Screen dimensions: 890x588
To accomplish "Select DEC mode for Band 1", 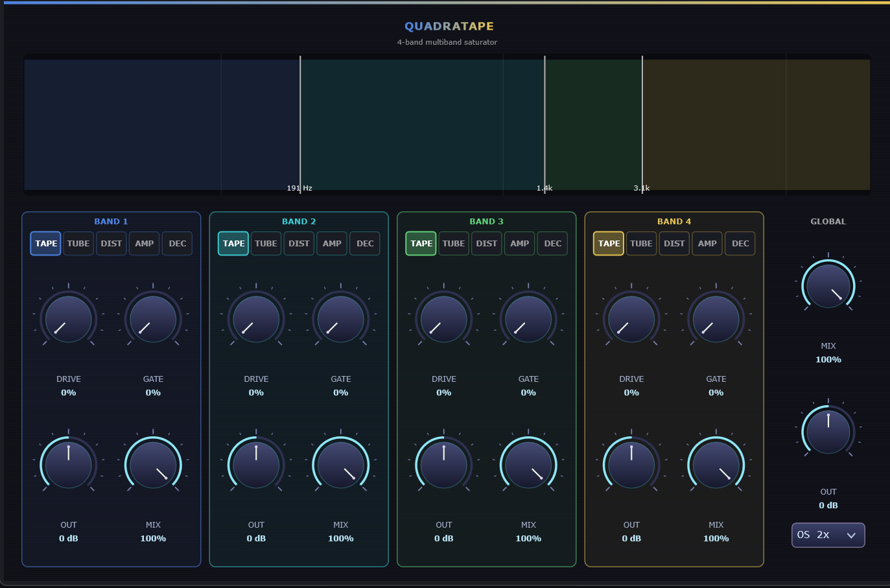I will [x=178, y=244].
